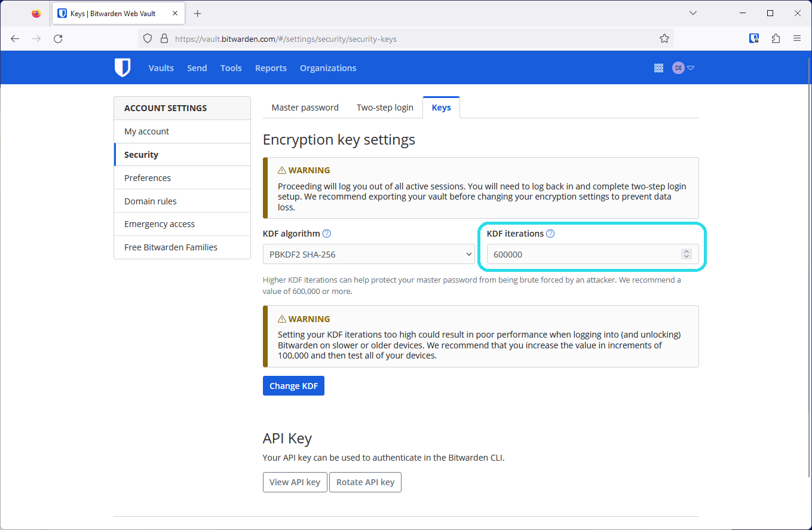Click the Bitwarden shield logo in navbar
812x530 pixels.
tap(122, 68)
